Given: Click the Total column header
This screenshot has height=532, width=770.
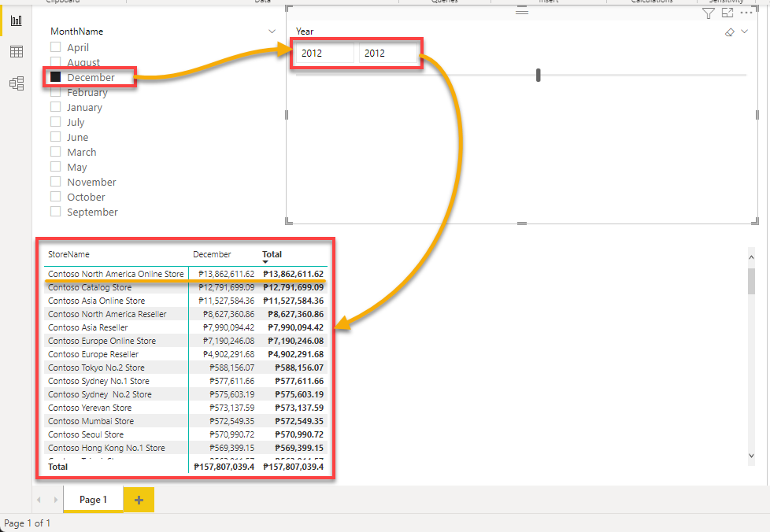Looking at the screenshot, I should pos(272,254).
